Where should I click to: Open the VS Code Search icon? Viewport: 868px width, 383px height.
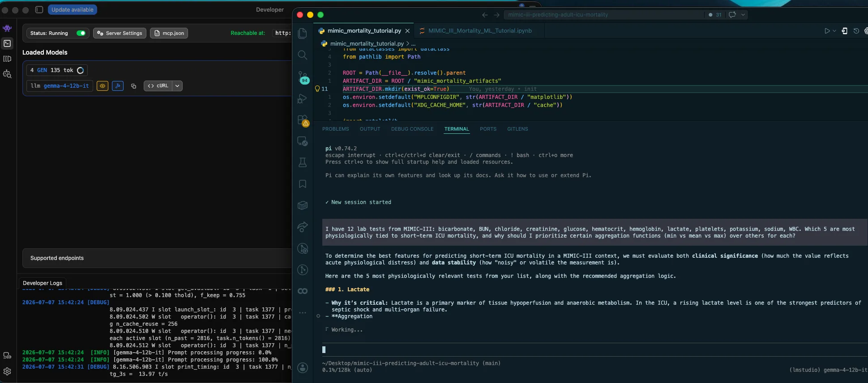click(303, 55)
